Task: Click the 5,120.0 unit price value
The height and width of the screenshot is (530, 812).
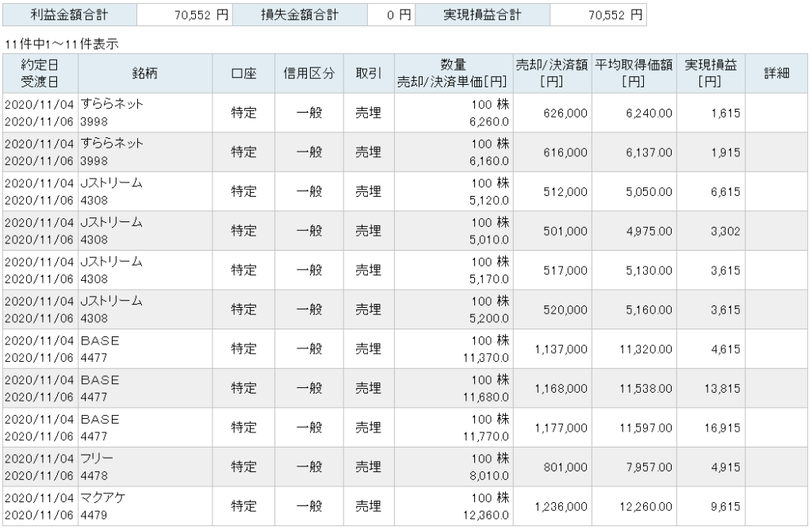Action: (x=489, y=200)
